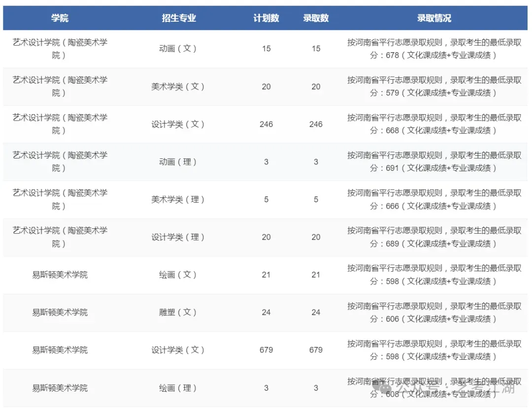Click the 录取情况 column header
The width and height of the screenshot is (532, 408).
click(434, 18)
